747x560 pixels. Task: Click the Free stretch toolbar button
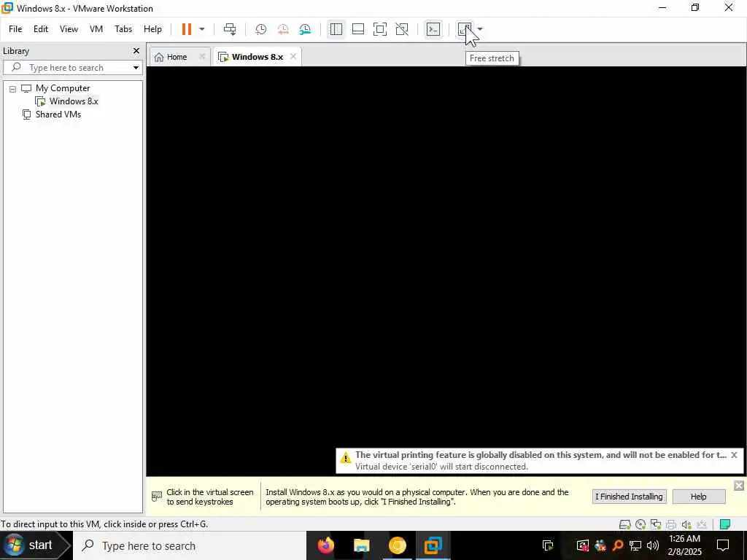tap(465, 29)
